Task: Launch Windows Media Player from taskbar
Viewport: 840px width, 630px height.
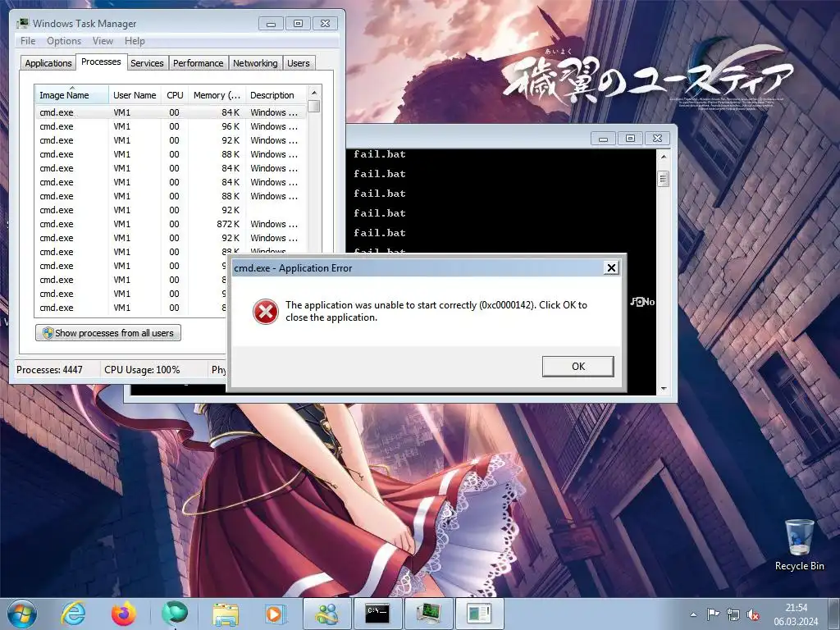Action: (276, 614)
